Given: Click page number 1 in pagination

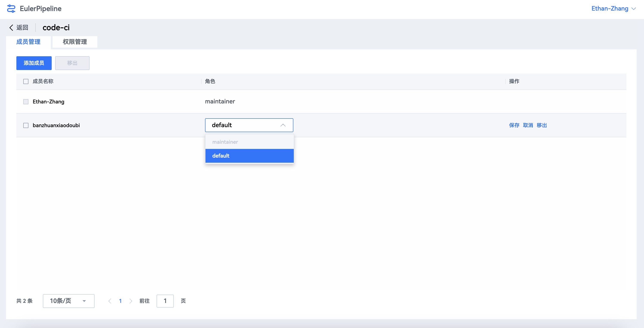Looking at the screenshot, I should click(x=120, y=301).
